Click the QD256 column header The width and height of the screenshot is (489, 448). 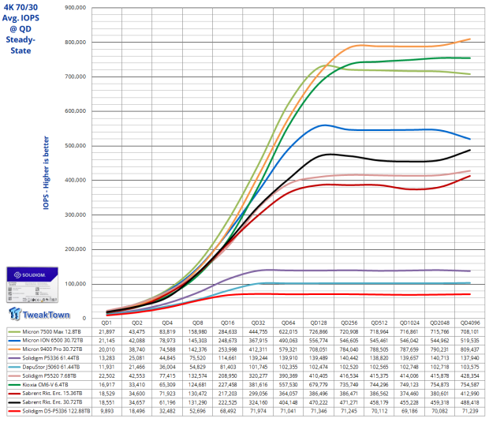[x=349, y=323]
